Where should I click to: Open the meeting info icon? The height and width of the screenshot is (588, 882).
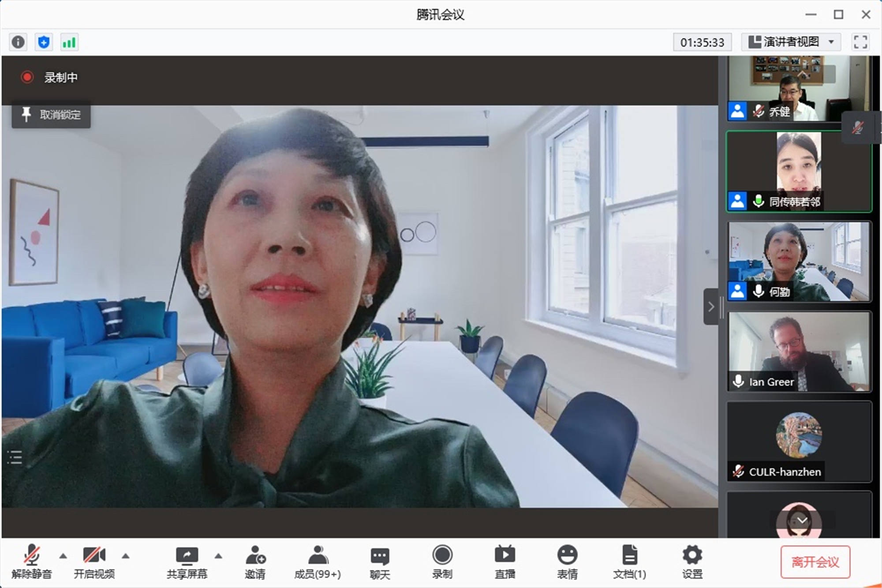coord(18,42)
